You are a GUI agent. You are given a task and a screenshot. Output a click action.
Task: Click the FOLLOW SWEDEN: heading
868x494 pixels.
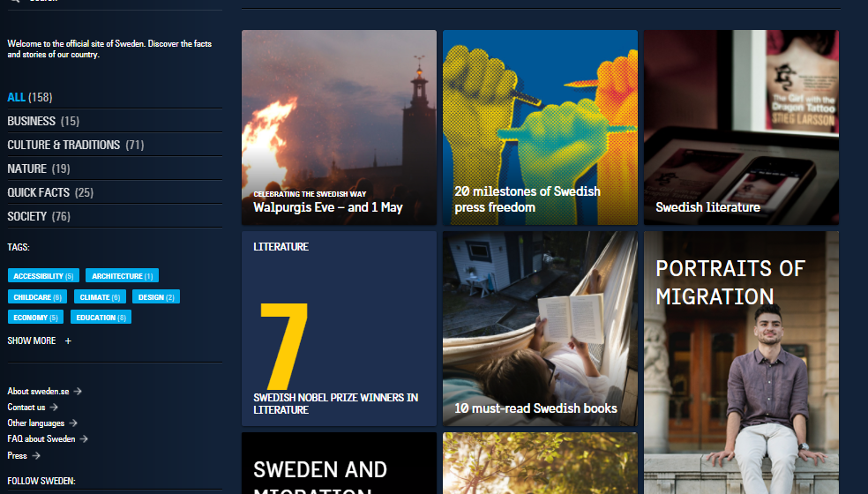[41, 481]
